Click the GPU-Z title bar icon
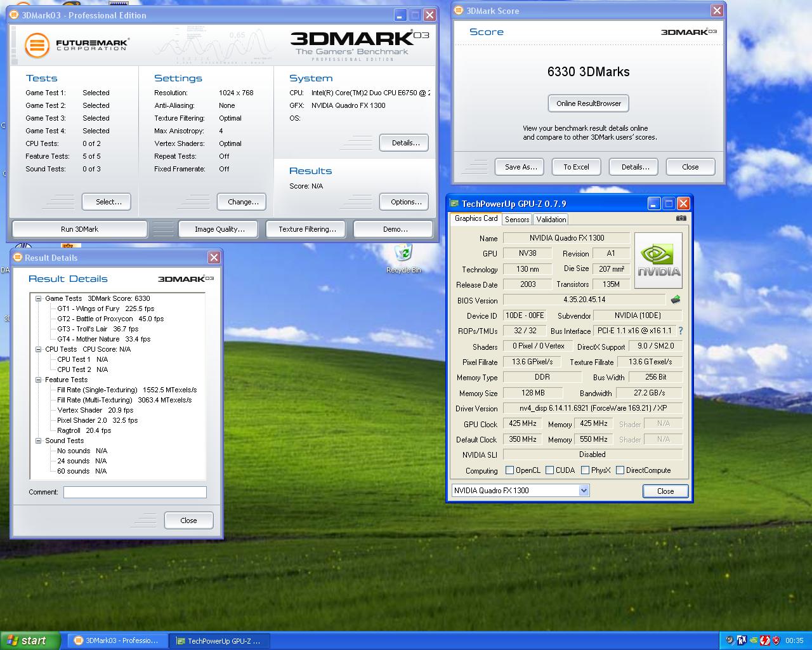This screenshot has height=650, width=812. point(454,204)
